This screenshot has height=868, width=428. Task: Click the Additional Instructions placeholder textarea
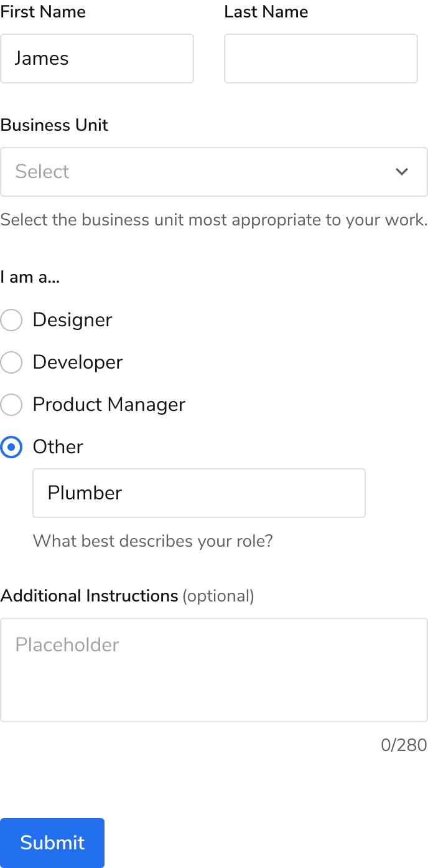point(214,669)
